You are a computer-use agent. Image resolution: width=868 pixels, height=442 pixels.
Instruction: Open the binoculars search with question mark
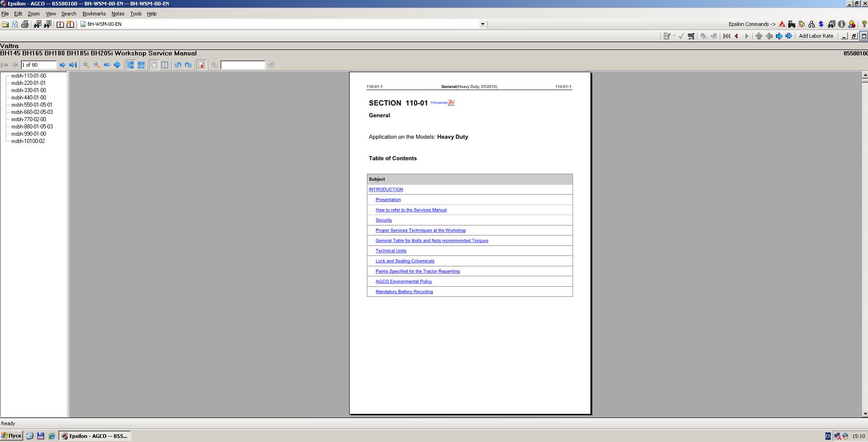click(x=48, y=24)
